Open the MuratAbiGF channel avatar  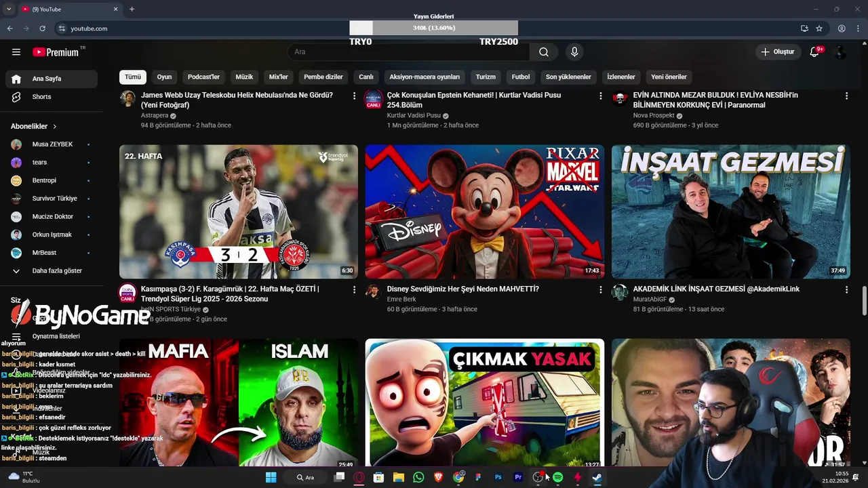(620, 292)
